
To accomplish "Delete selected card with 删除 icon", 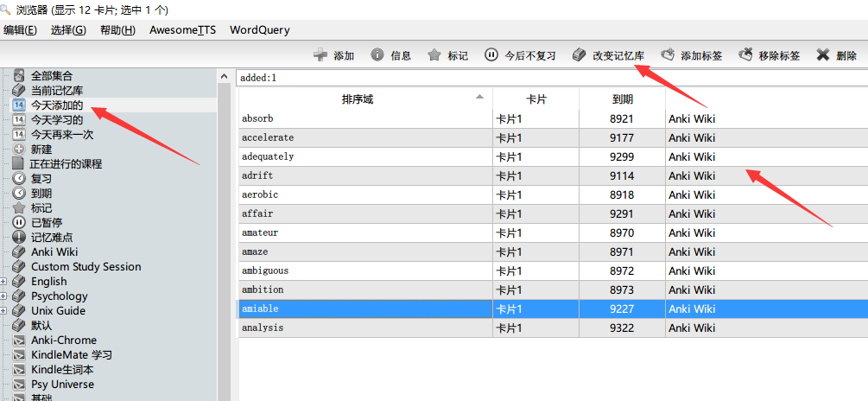I will click(x=823, y=55).
